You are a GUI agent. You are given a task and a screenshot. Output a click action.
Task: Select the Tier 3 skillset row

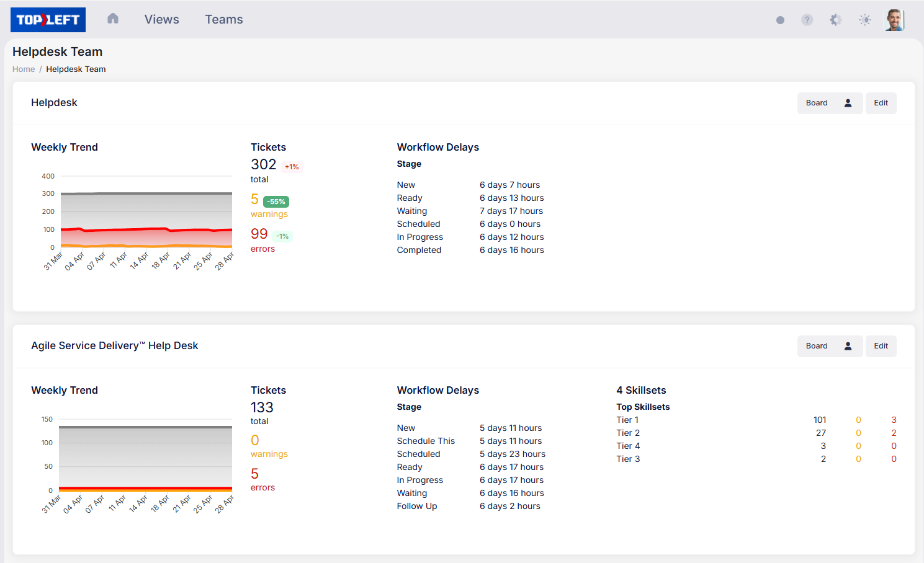tap(756, 459)
